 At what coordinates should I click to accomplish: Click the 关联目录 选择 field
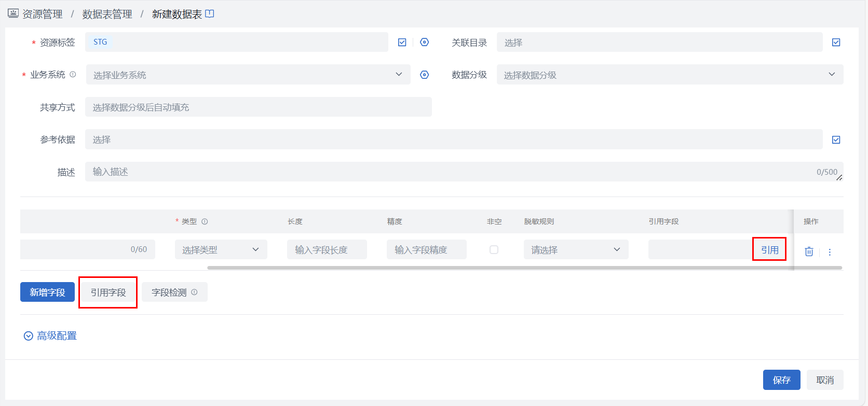pos(659,42)
